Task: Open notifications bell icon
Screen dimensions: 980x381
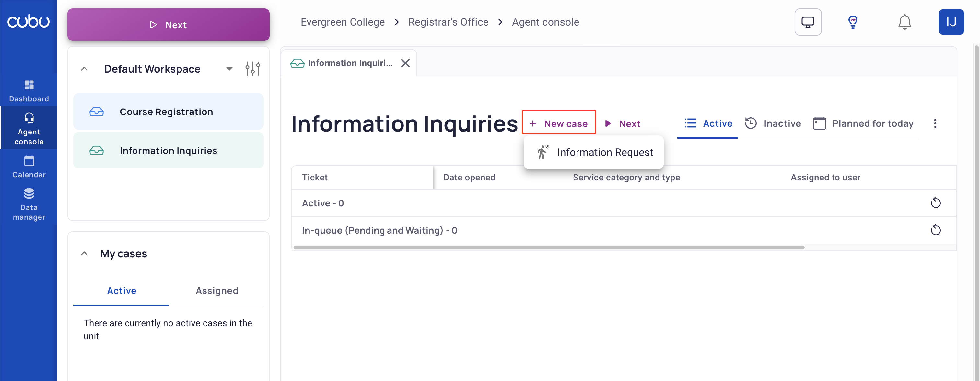Action: tap(904, 22)
